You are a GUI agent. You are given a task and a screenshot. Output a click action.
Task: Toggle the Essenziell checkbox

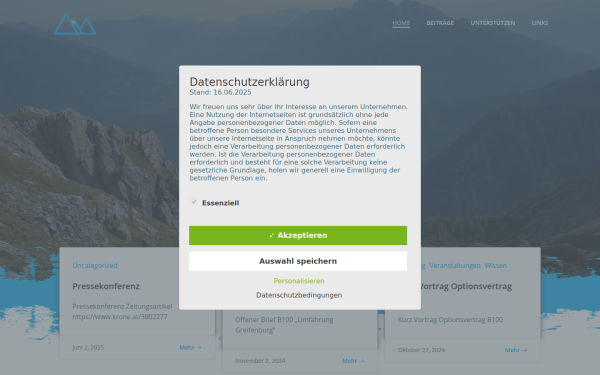[194, 202]
